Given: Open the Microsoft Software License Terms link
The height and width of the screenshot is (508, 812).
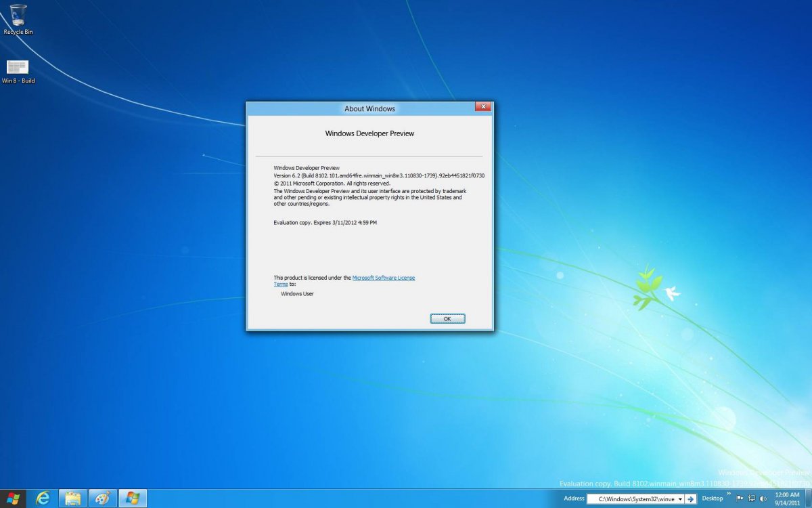Looking at the screenshot, I should (384, 278).
